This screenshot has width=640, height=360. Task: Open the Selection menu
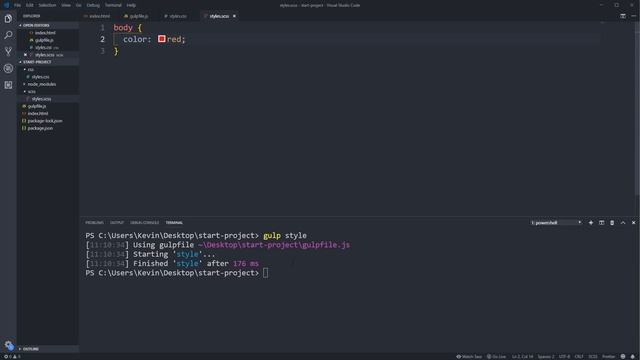(47, 5)
